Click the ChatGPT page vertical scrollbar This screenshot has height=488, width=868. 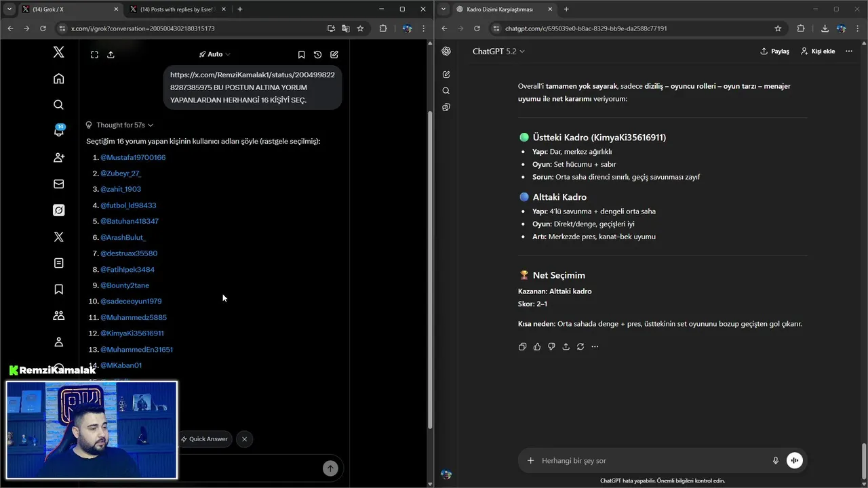[x=863, y=460]
